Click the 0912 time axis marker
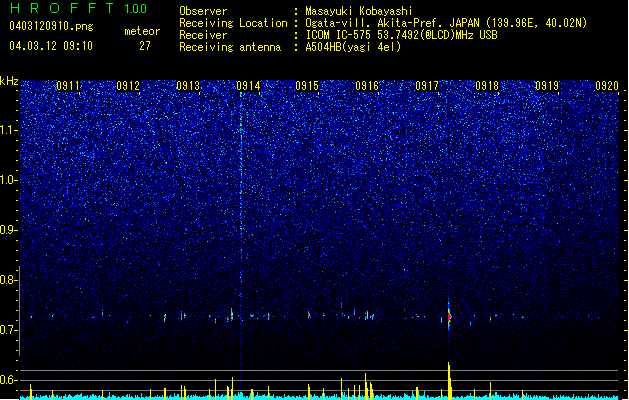This screenshot has height=400, width=629. pyautogui.click(x=128, y=86)
